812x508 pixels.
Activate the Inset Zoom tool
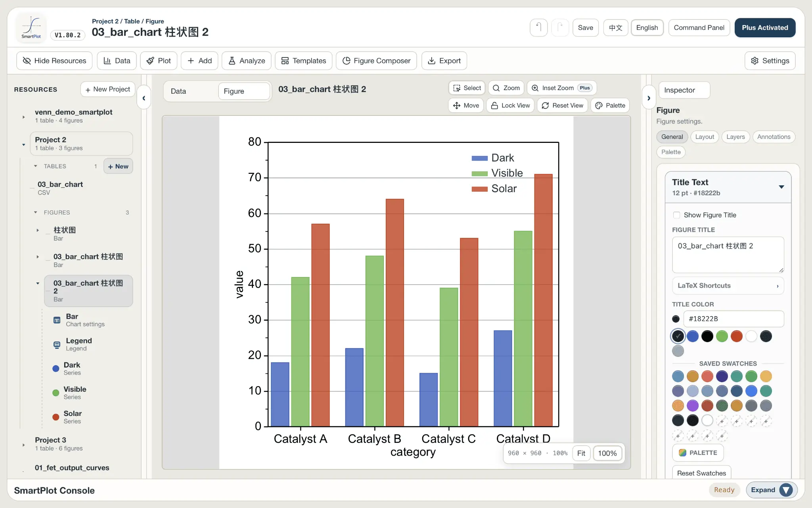pos(562,88)
